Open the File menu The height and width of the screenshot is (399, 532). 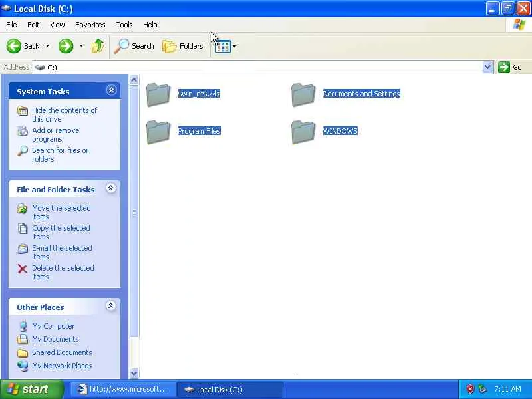click(11, 25)
